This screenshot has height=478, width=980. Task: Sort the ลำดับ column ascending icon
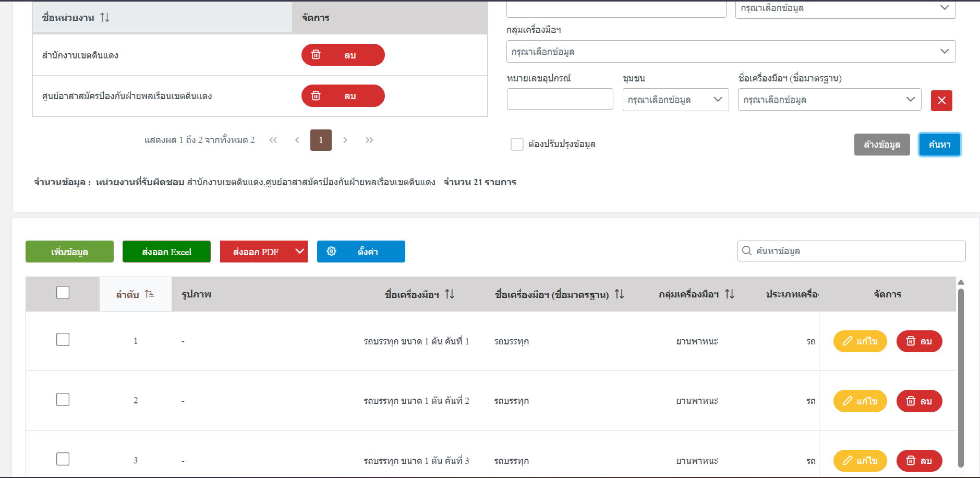(150, 294)
